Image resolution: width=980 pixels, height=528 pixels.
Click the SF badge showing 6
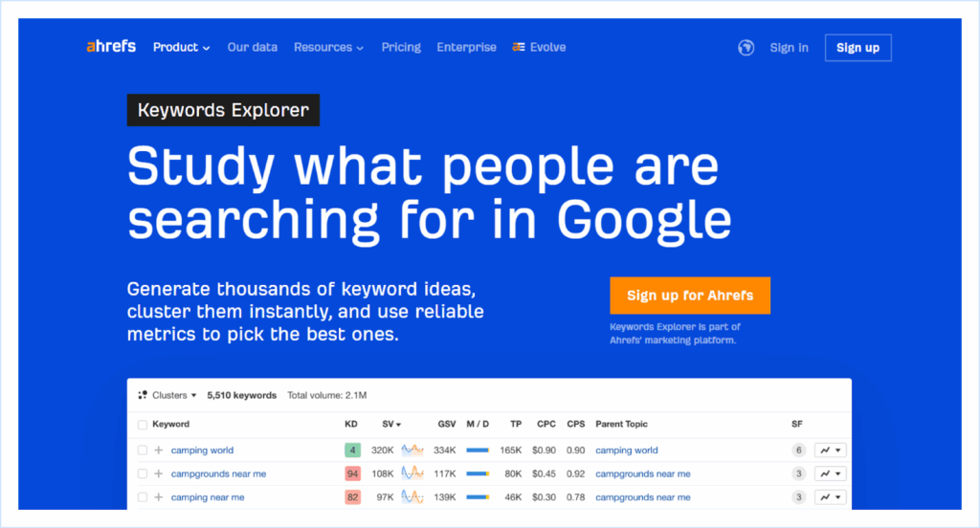(798, 451)
